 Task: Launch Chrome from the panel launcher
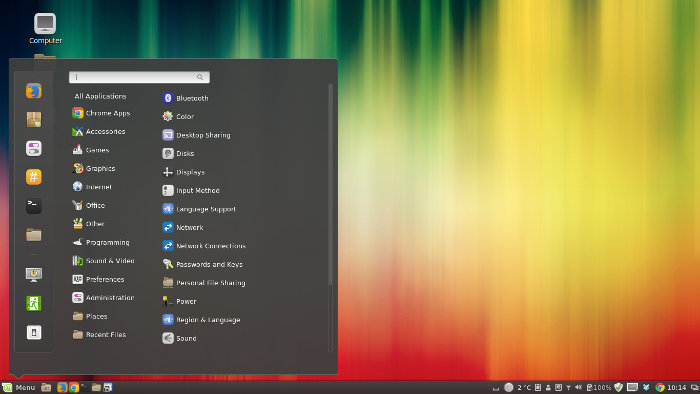(x=74, y=387)
